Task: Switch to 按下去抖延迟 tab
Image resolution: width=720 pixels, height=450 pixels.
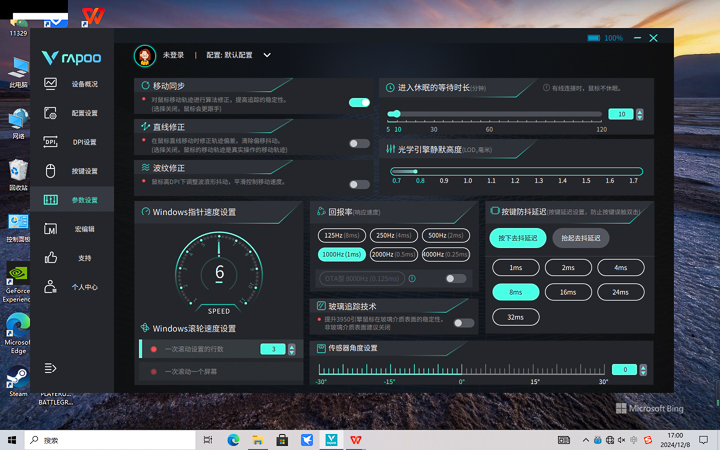Action: 518,238
